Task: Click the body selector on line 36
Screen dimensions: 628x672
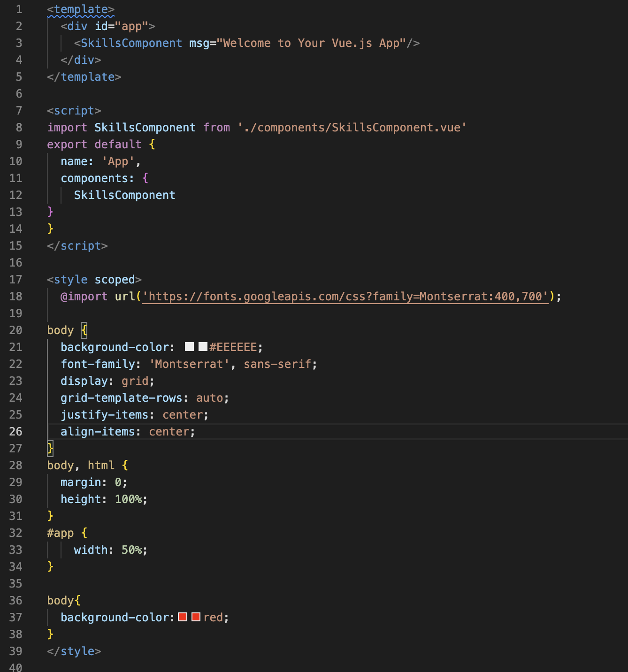Action: tap(61, 601)
